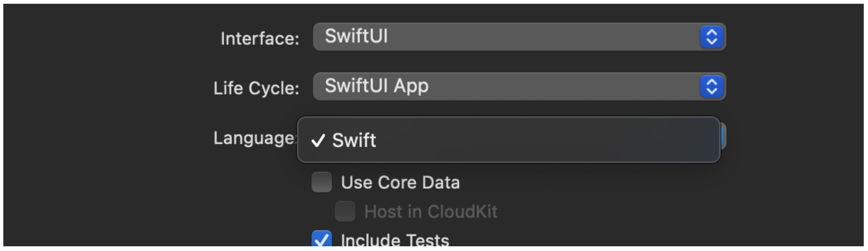Click the Include Tests label
Image resolution: width=868 pixels, height=251 pixels.
click(395, 240)
